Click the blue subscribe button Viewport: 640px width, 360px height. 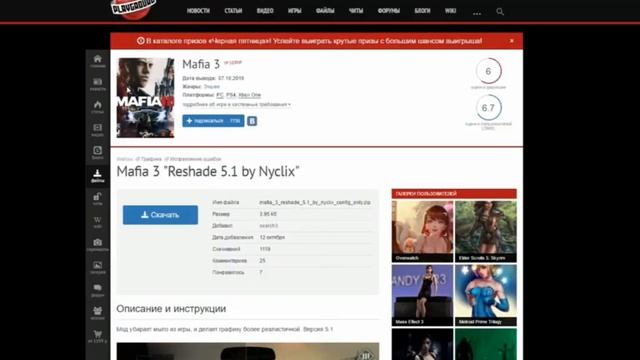[213, 121]
